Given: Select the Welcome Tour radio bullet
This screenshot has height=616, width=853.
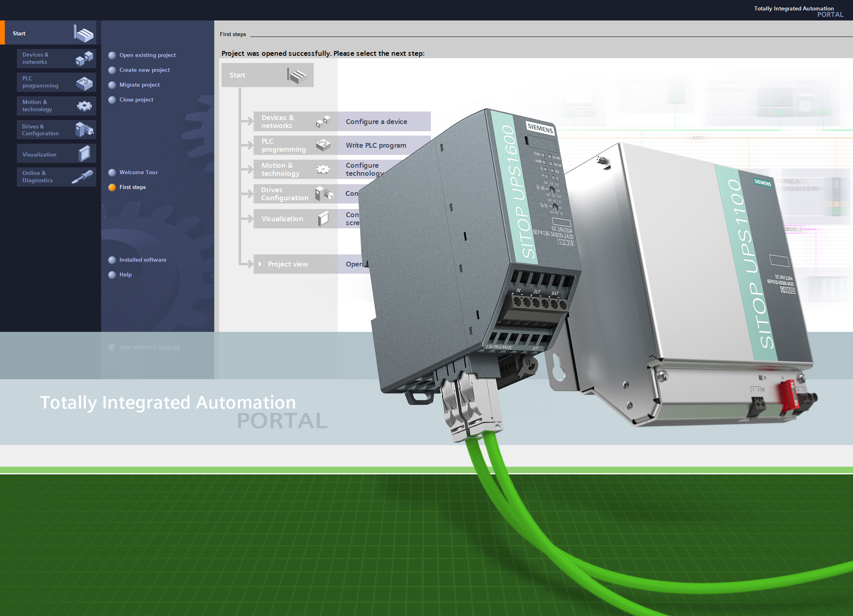Looking at the screenshot, I should point(112,173).
